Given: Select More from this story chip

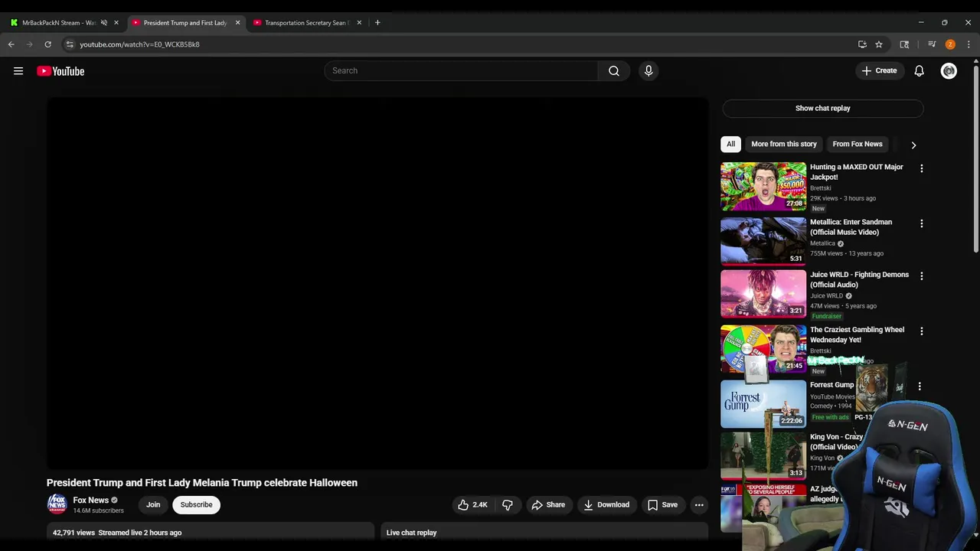Looking at the screenshot, I should (784, 144).
